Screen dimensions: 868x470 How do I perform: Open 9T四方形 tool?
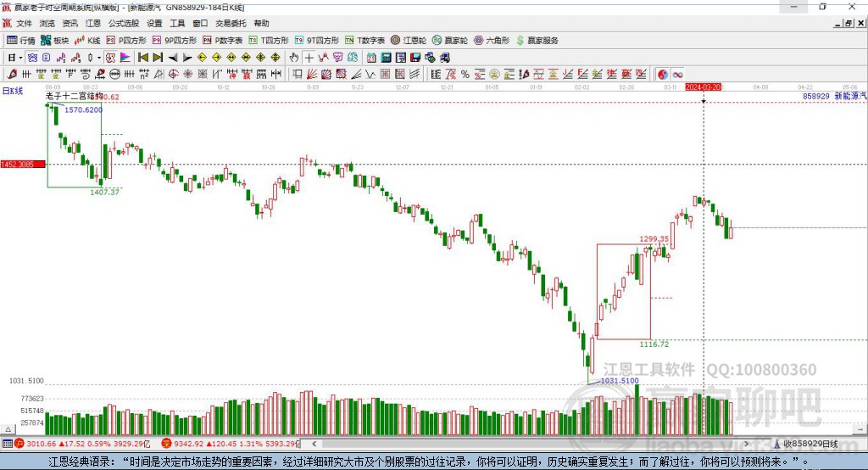pyautogui.click(x=317, y=41)
